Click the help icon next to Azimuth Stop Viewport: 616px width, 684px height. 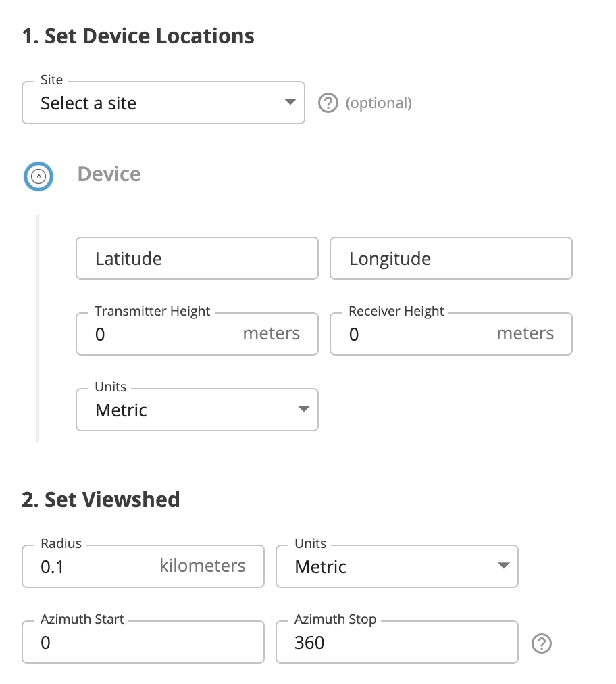tap(542, 643)
